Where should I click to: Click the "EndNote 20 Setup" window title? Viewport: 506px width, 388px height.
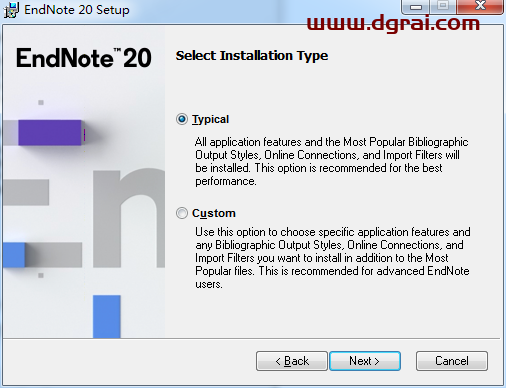pyautogui.click(x=77, y=10)
